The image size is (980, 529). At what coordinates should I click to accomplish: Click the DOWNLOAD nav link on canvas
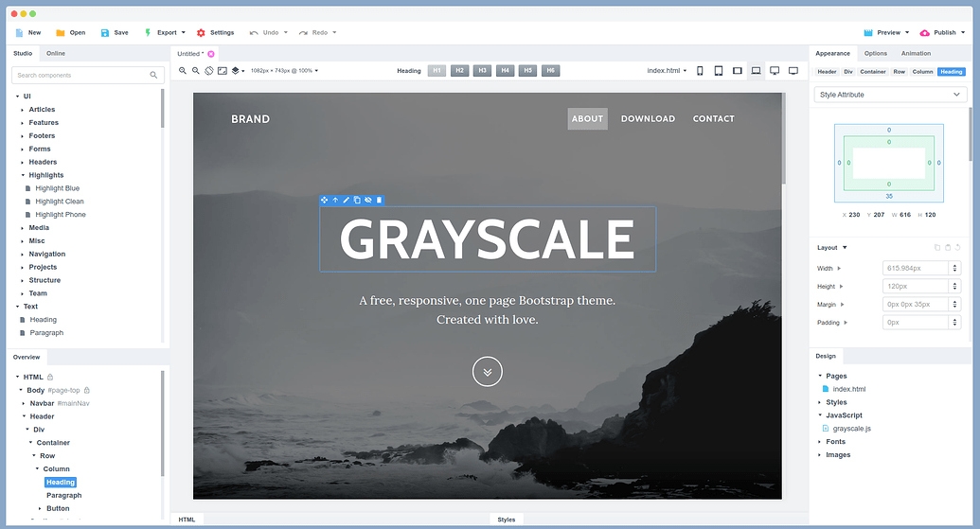click(x=648, y=118)
